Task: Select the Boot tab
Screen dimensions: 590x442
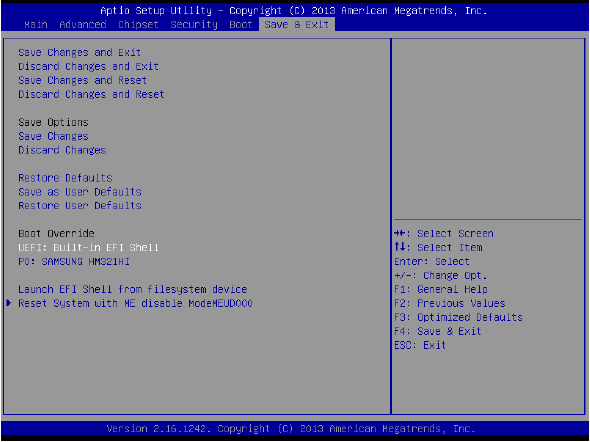Action: click(240, 25)
